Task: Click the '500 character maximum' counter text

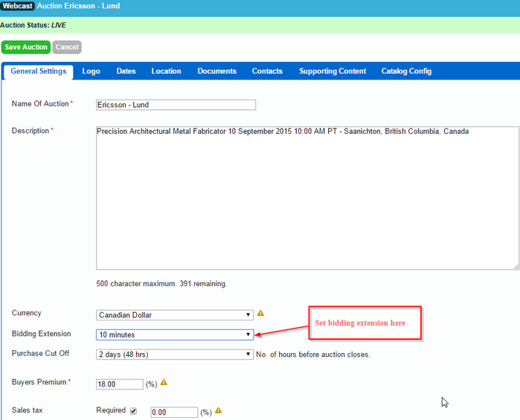Action: click(161, 284)
